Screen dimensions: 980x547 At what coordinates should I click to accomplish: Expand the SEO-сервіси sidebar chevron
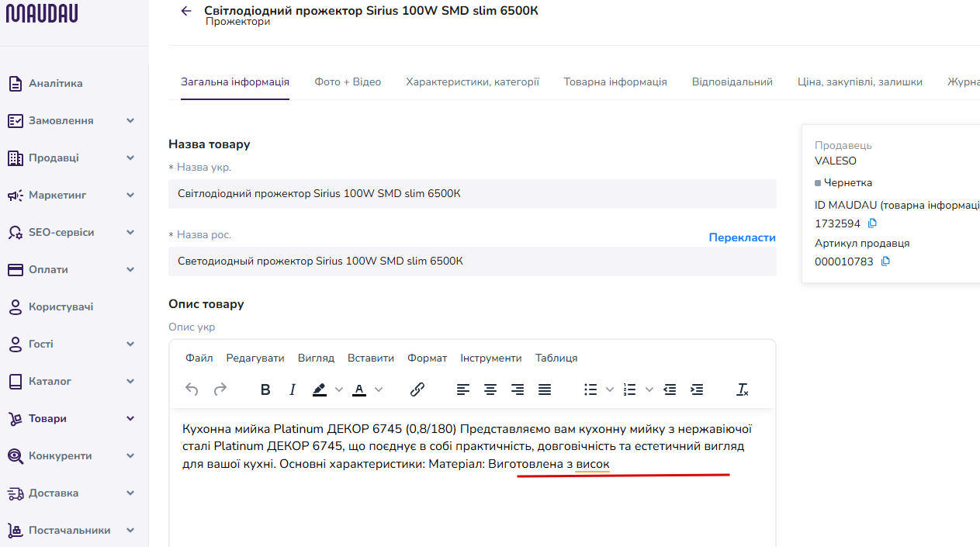coord(130,233)
